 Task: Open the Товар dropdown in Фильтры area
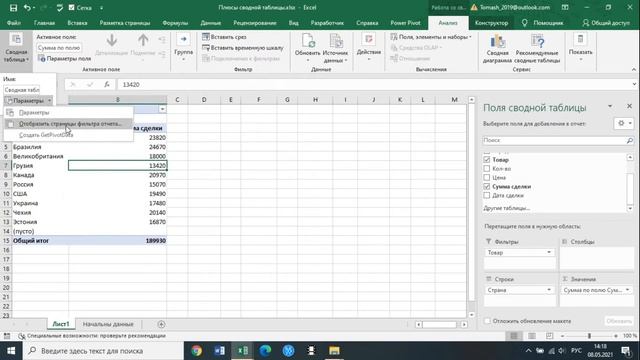549,253
